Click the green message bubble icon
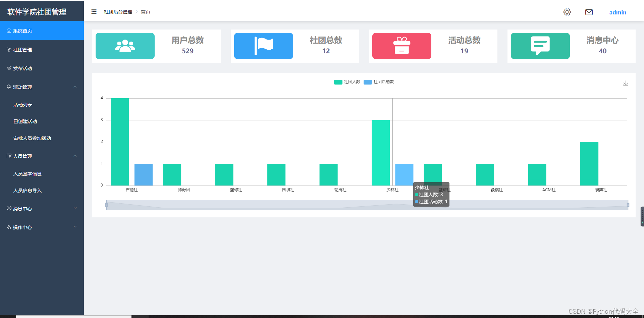This screenshot has width=644, height=318. point(540,46)
